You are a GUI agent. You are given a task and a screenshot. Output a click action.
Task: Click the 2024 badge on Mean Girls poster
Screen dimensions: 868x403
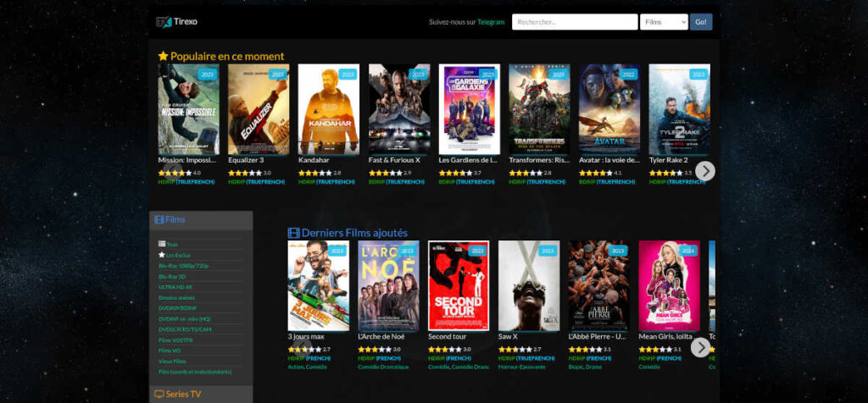click(688, 251)
